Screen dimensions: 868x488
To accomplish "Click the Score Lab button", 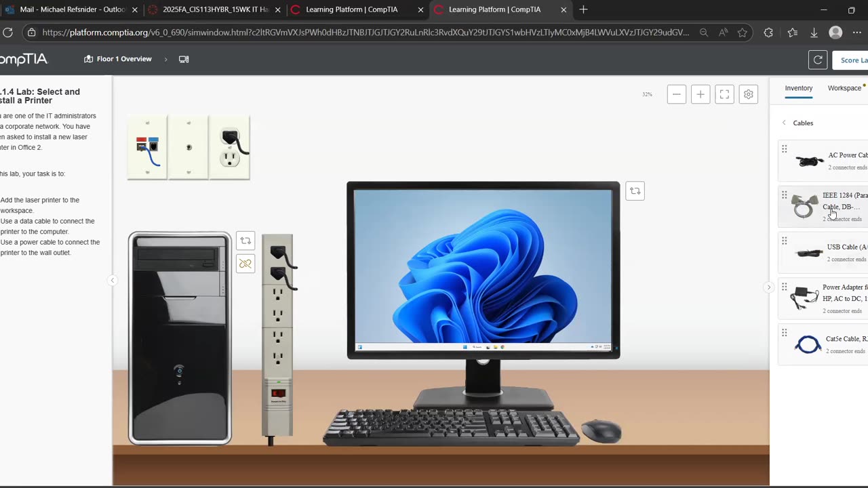I will (x=852, y=60).
